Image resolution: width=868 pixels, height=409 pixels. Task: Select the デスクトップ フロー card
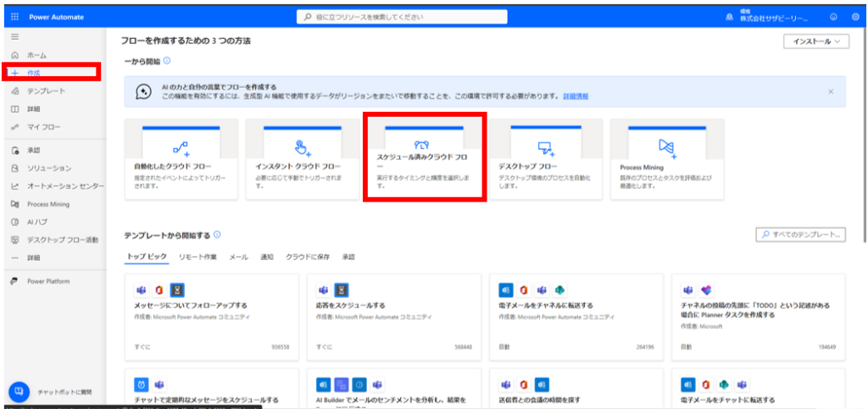click(x=546, y=159)
